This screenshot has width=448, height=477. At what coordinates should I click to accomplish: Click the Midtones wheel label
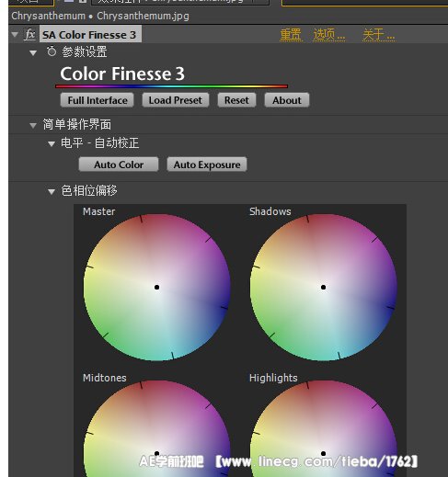click(105, 378)
